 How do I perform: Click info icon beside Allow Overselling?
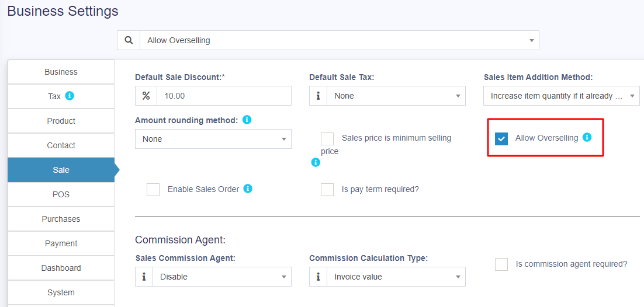click(587, 137)
